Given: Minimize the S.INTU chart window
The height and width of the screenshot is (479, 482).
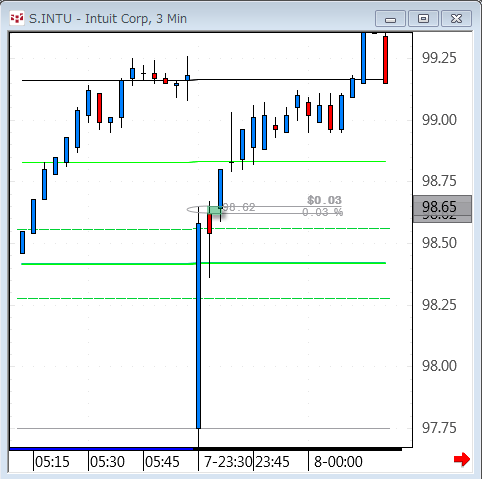Looking at the screenshot, I should (390, 18).
